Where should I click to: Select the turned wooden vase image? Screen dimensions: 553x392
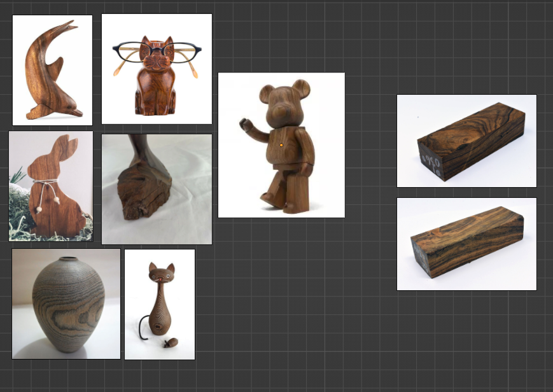click(66, 304)
